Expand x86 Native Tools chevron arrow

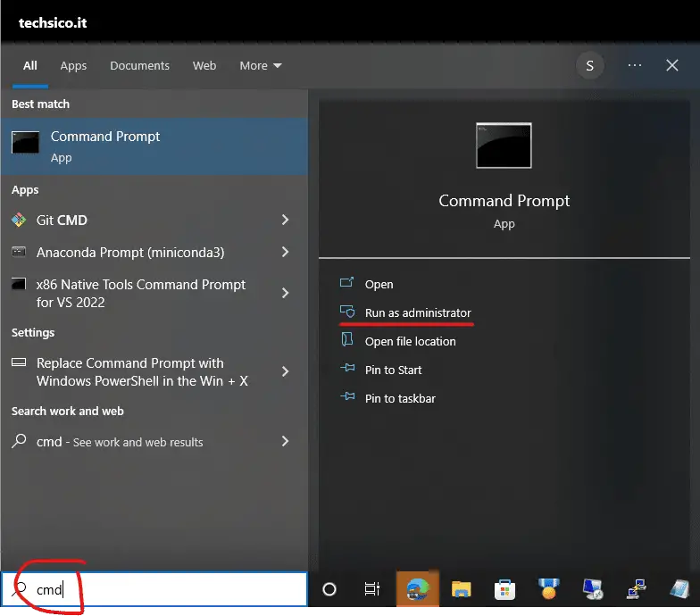coord(286,293)
